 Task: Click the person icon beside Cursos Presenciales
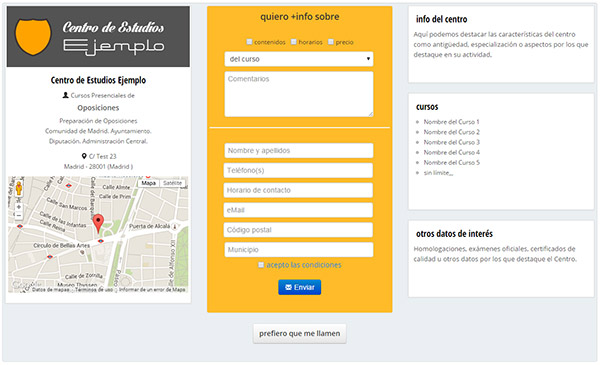[x=65, y=95]
